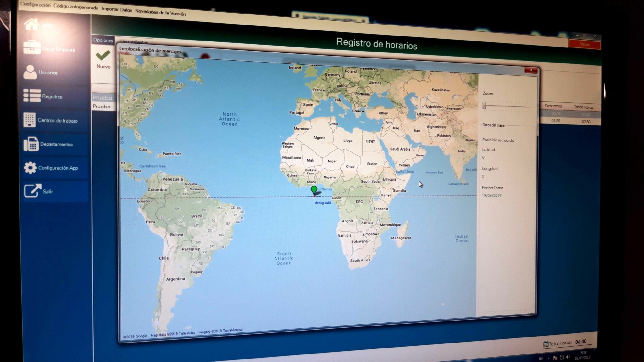Click Total Horas 06:00 summary
Viewport: 644px width, 362px height.
pyautogui.click(x=568, y=343)
